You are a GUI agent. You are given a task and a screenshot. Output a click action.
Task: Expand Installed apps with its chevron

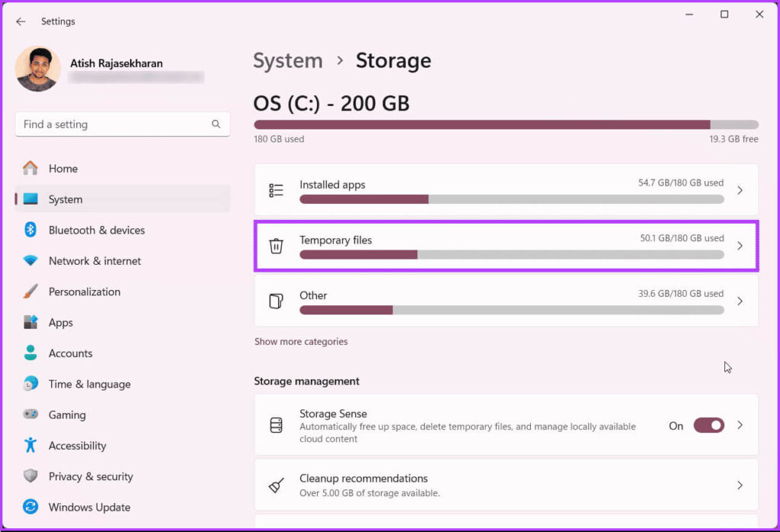(740, 190)
